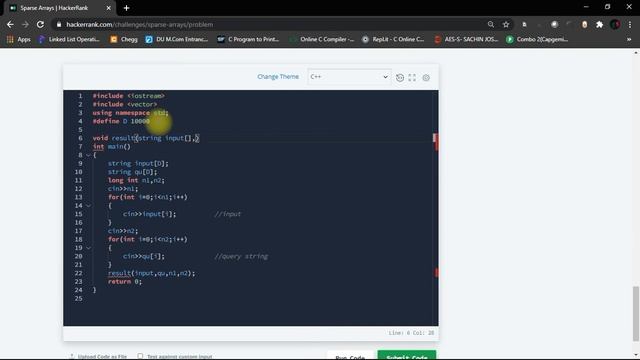
Task: Collapse main function fold at line 8
Action: click(x=89, y=155)
